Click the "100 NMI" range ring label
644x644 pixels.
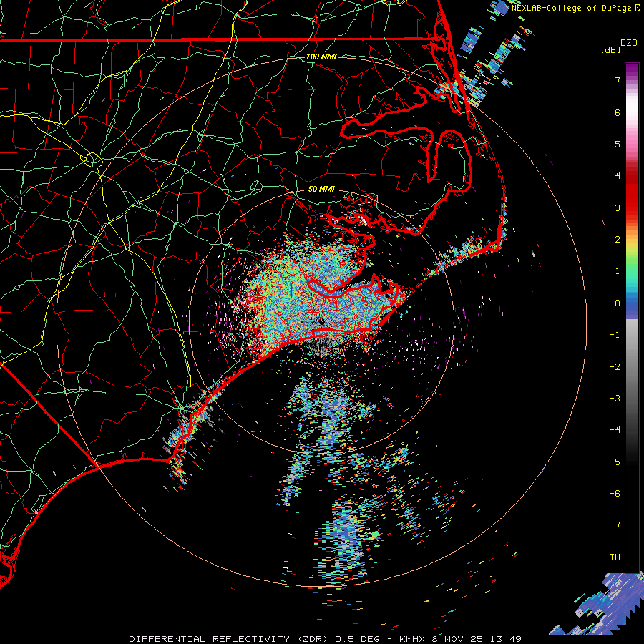pos(321,57)
